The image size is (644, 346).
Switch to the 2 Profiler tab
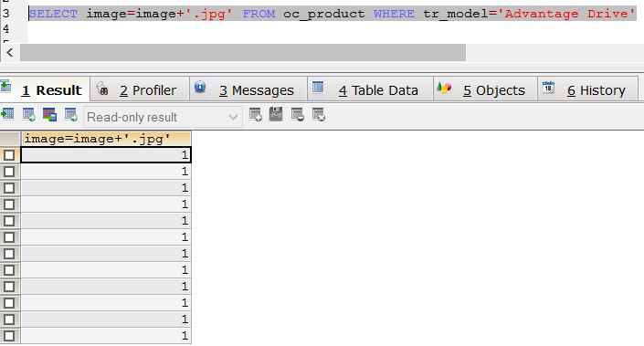point(140,89)
